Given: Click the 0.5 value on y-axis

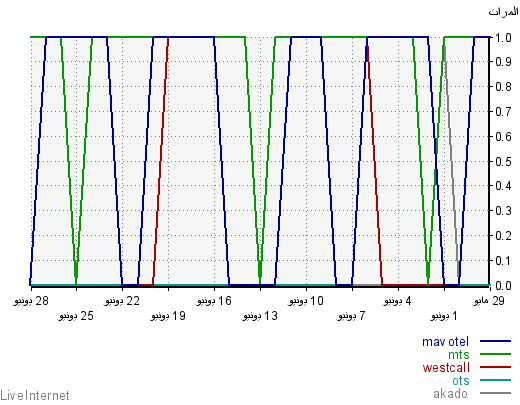Looking at the screenshot, I should tap(503, 162).
